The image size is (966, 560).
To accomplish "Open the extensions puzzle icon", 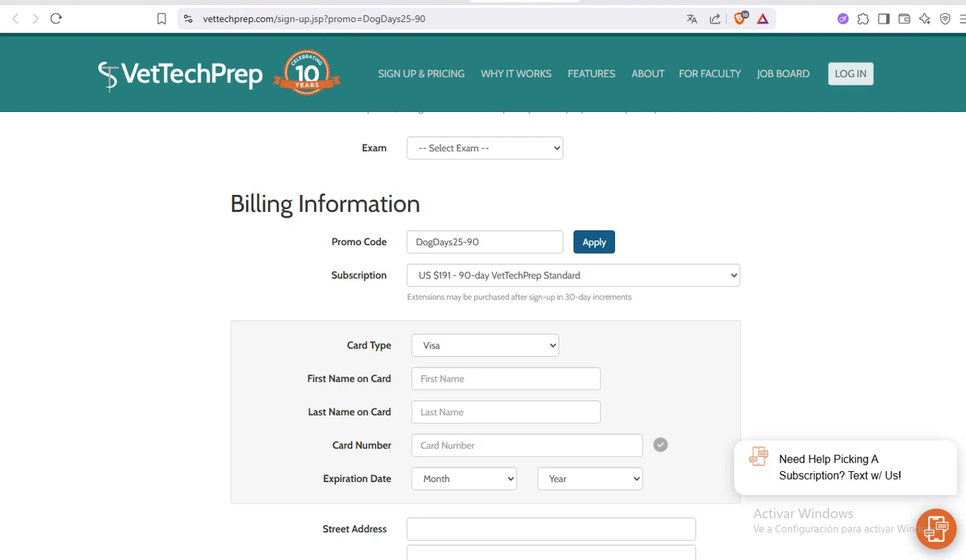I will coord(863,19).
